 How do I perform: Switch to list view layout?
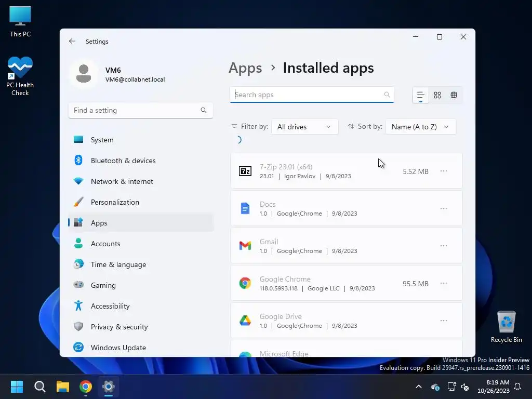pos(420,95)
